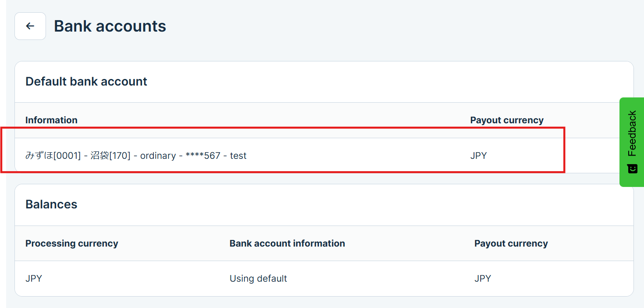
Task: Click the JPY payout currency cell in Balances
Action: coord(482,279)
